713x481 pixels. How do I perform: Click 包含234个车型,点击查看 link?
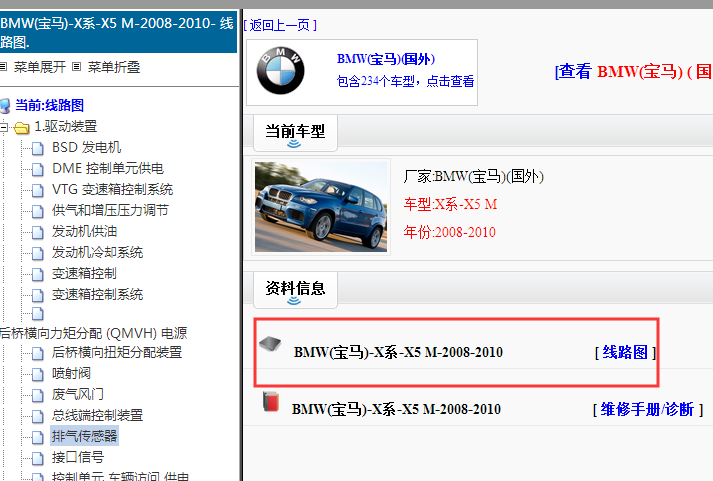pos(405,81)
